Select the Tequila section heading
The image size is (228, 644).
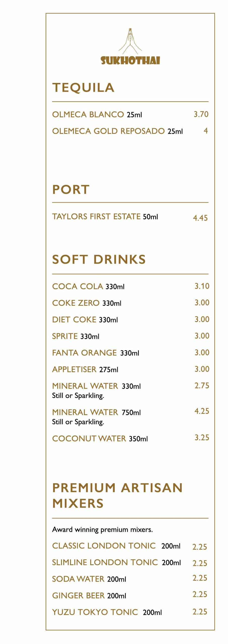pyautogui.click(x=83, y=88)
